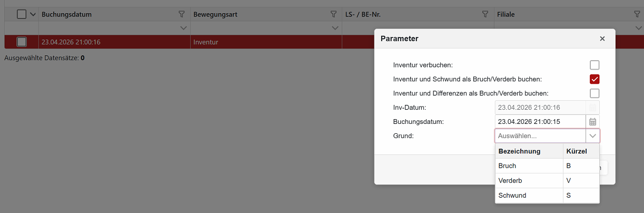Choose Schwund from the Grund list
Viewport: 644px width, 213px height.
click(x=529, y=196)
